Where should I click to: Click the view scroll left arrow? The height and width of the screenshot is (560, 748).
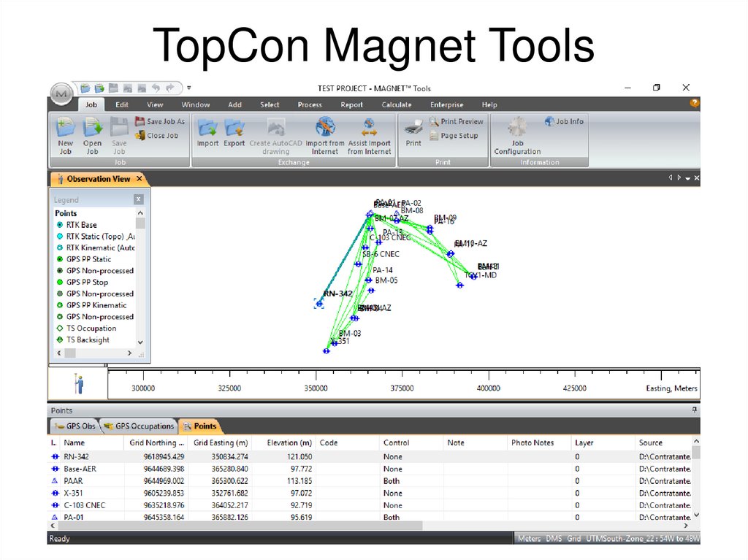click(671, 178)
